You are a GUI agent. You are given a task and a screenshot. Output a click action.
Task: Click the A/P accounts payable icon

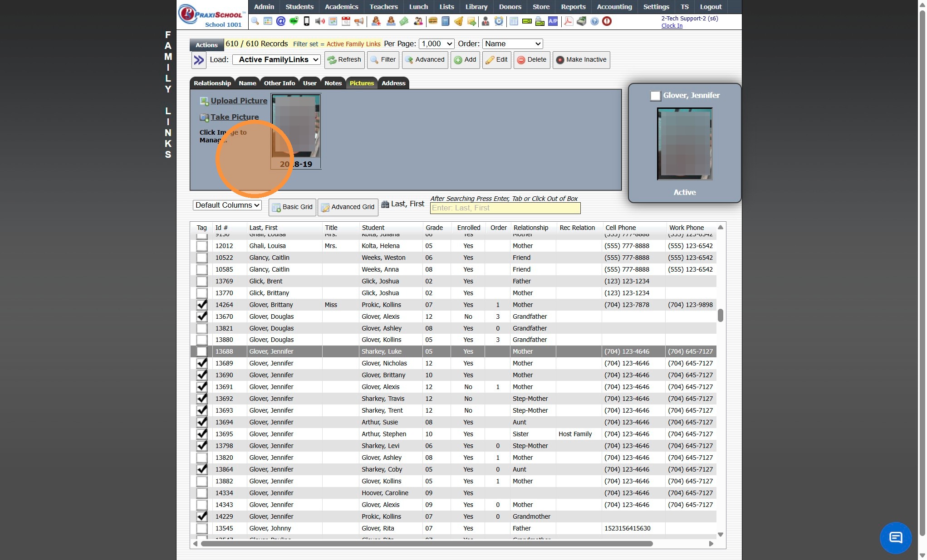(x=553, y=21)
